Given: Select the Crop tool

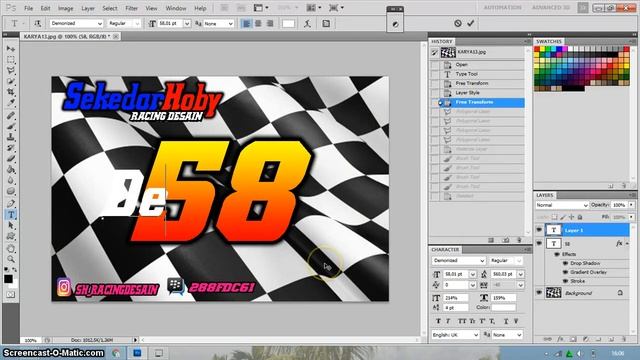Looking at the screenshot, I should (11, 92).
